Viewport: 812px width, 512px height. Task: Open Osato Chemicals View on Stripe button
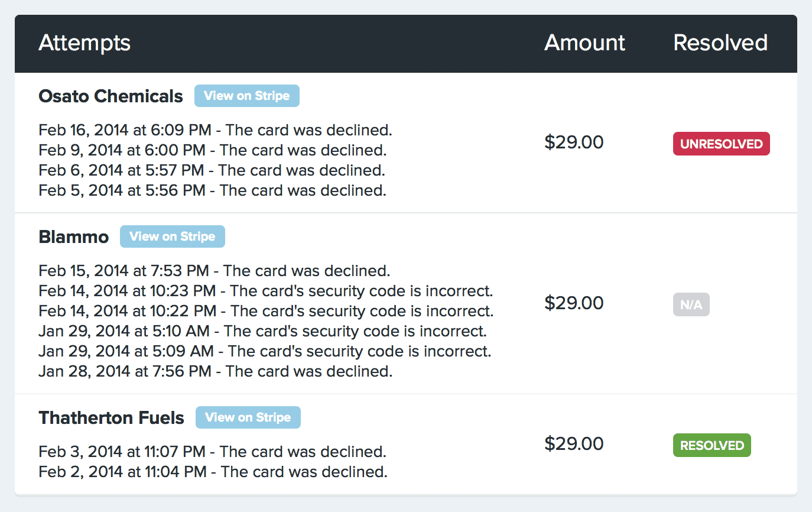(246, 96)
